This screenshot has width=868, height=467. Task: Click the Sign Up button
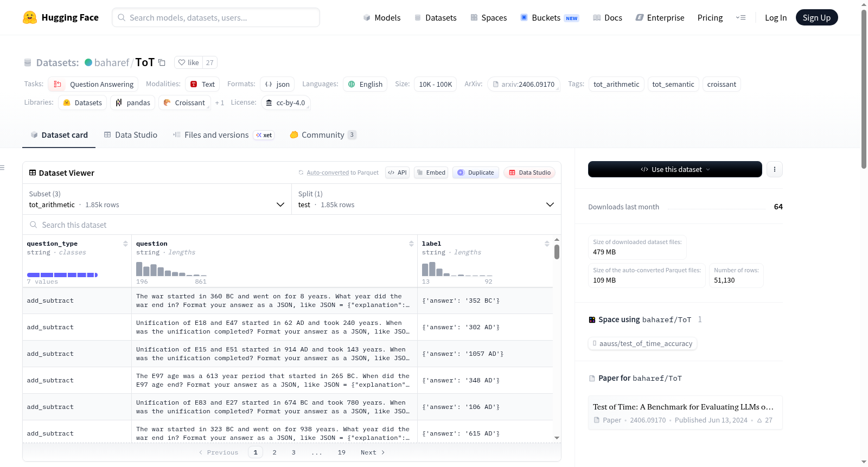816,17
